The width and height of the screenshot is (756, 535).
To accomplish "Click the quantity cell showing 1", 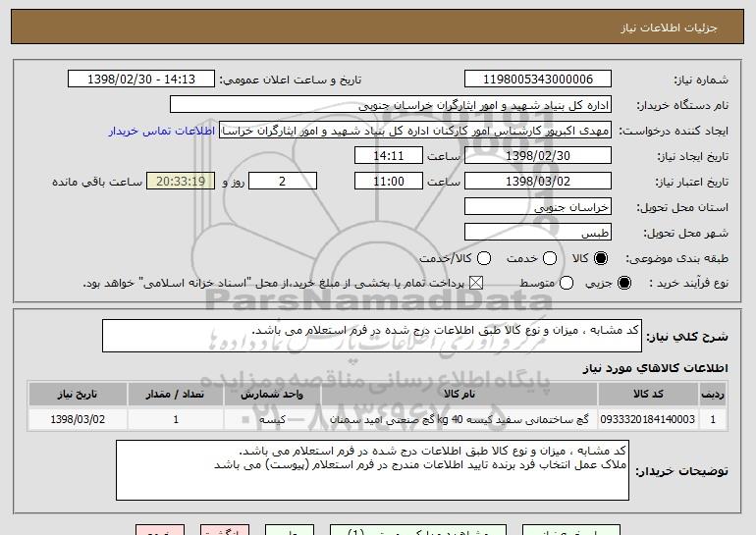I will click(x=176, y=419).
